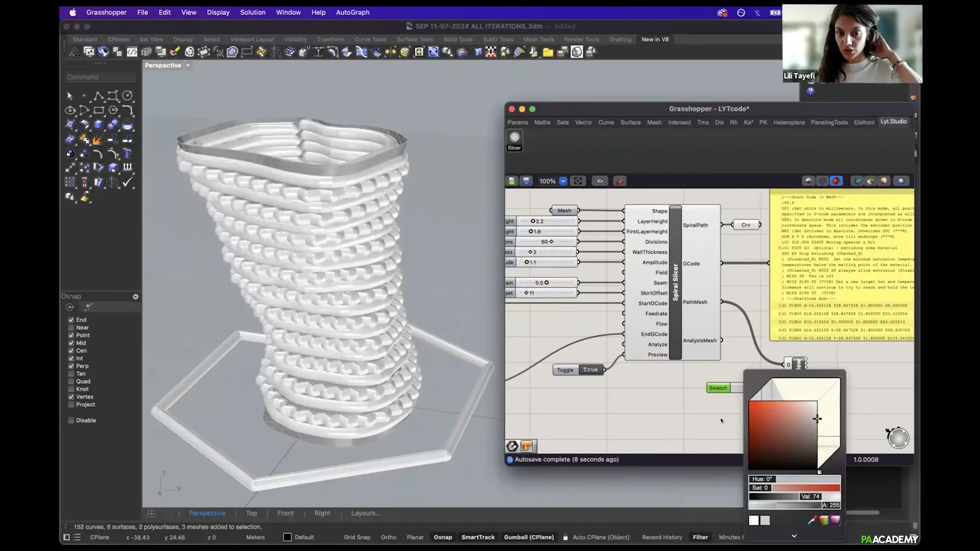Screen dimensions: 980x551
Task: Select the pointer arrow tool in sidebar
Action: tap(70, 96)
